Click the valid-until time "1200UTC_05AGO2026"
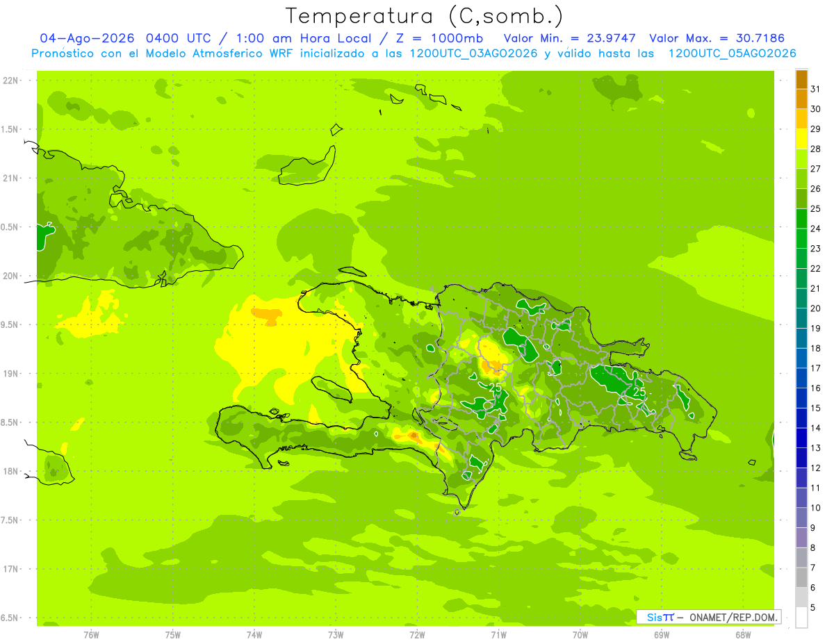Viewport: 834px width, 644px height. pyautogui.click(x=732, y=53)
